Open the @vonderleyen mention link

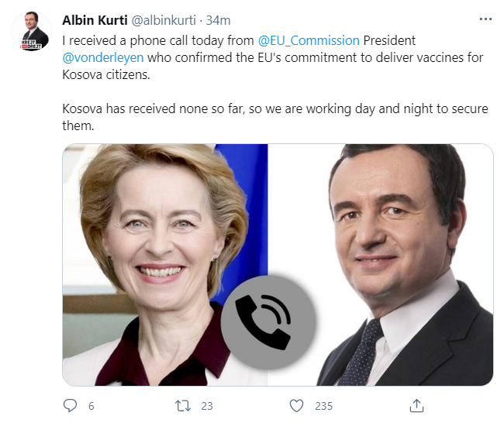point(103,57)
